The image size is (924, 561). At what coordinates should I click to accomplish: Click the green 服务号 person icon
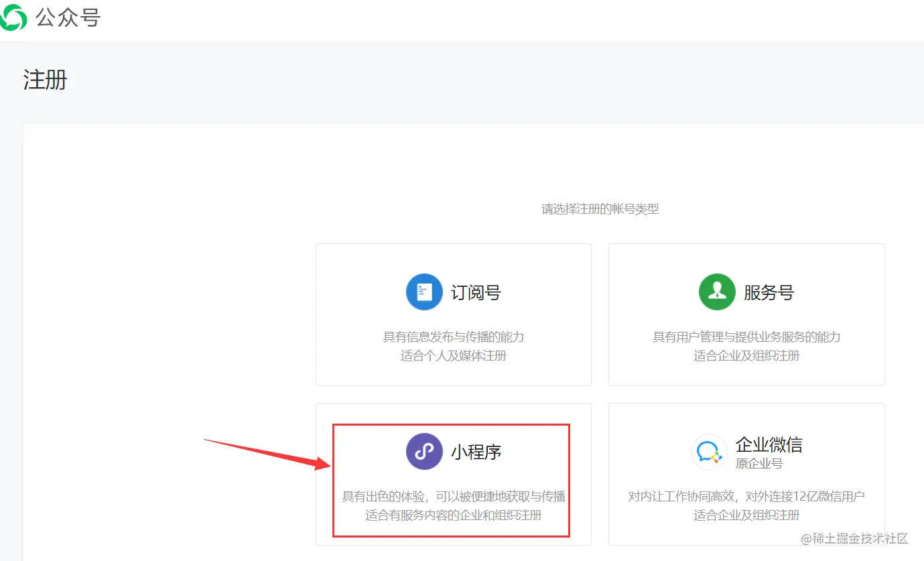(x=717, y=292)
